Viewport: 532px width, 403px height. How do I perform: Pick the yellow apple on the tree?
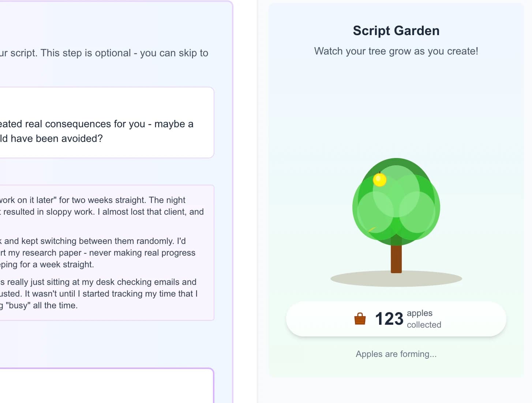pyautogui.click(x=378, y=180)
